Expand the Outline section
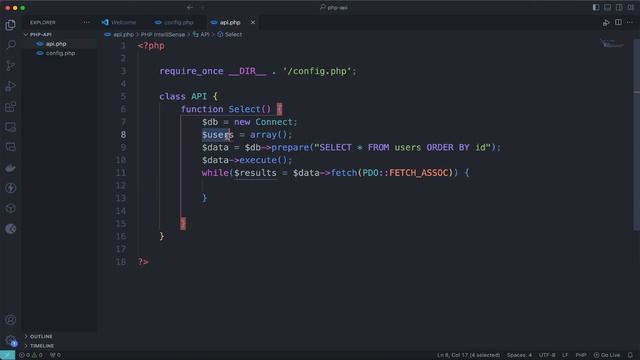 pos(41,336)
